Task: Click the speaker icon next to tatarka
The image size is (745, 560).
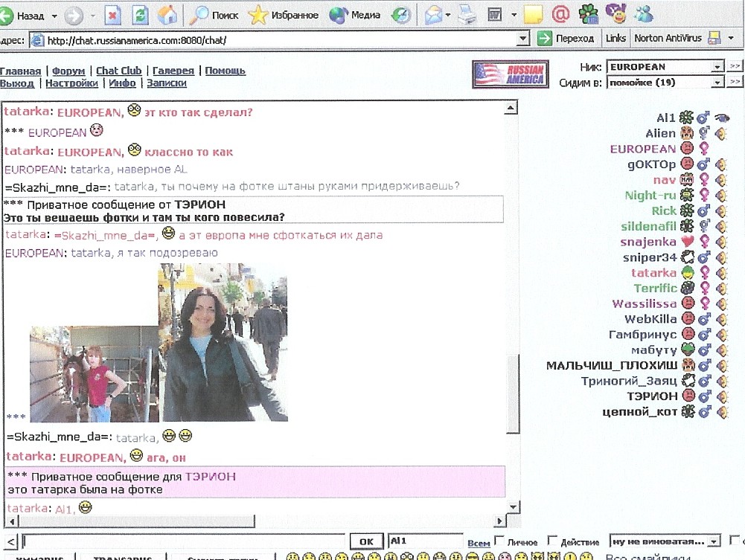Action: [720, 273]
